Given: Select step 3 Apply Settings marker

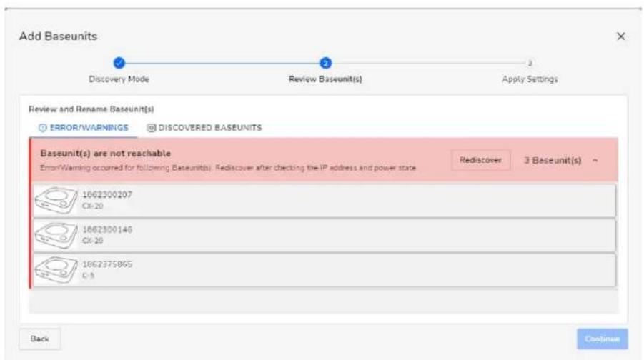Looking at the screenshot, I should (x=530, y=64).
